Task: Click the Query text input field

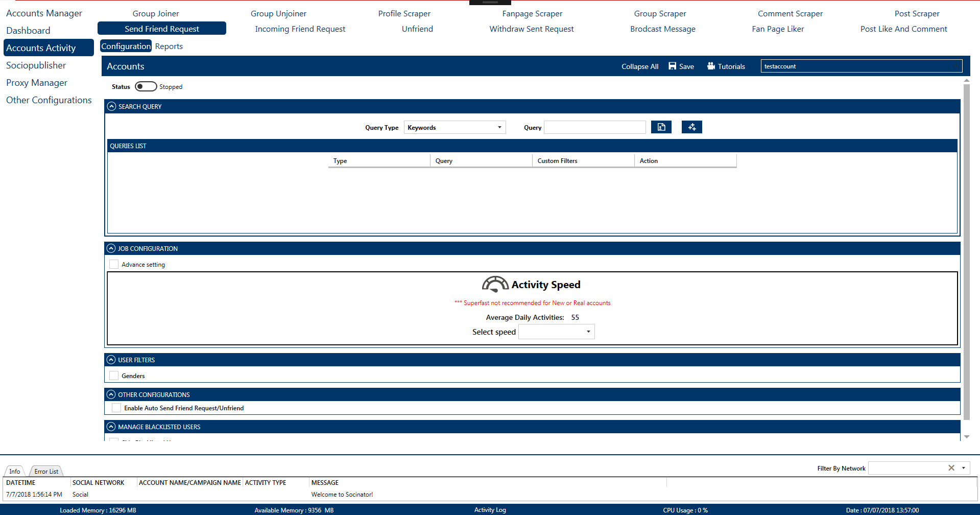Action: pyautogui.click(x=595, y=127)
